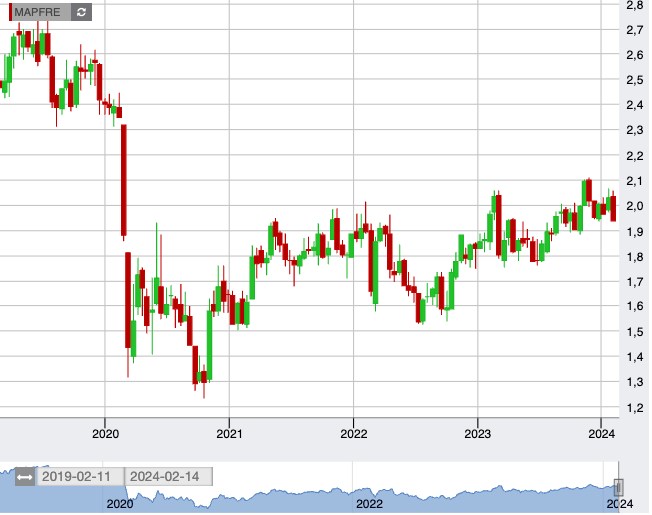Click the 1,5 price axis label
The height and width of the screenshot is (515, 652).
point(635,333)
